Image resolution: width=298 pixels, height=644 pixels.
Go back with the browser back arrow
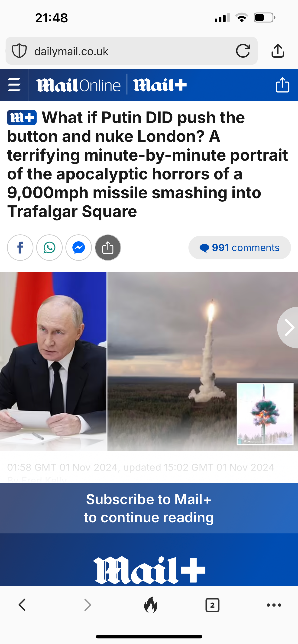pos(22,605)
